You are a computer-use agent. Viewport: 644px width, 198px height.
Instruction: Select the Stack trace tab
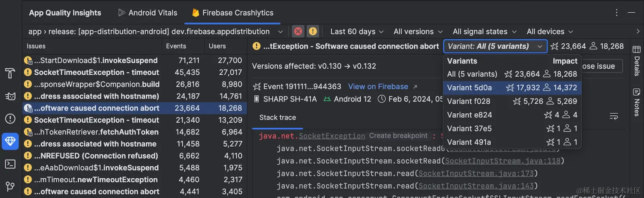(278, 118)
